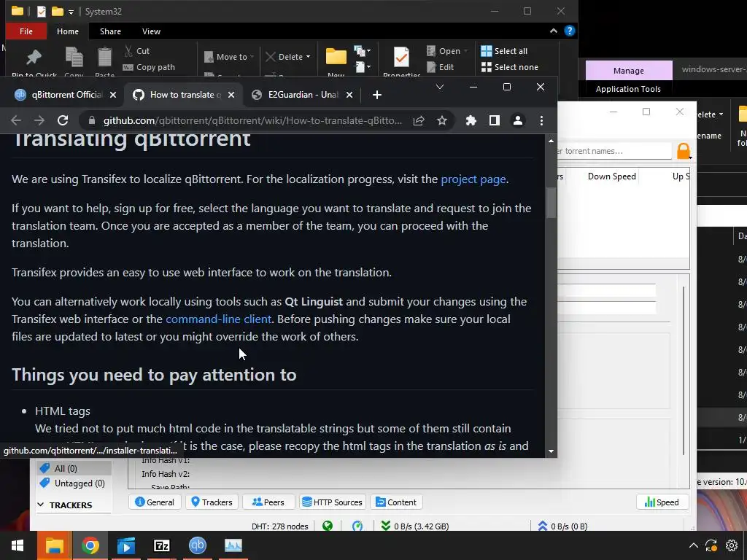Close the E2Guardian tab
This screenshot has height=560, width=747.
(349, 95)
